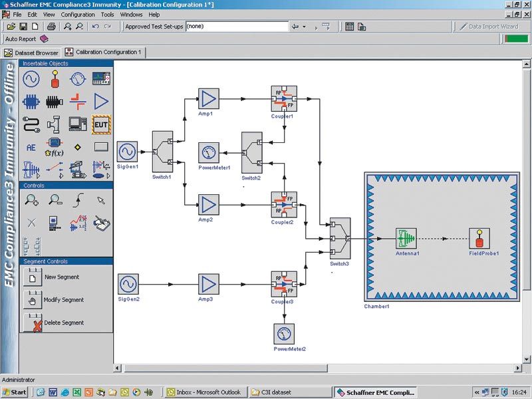532x399 pixels.
Task: Save using the floppy disk icon
Action: [23, 27]
